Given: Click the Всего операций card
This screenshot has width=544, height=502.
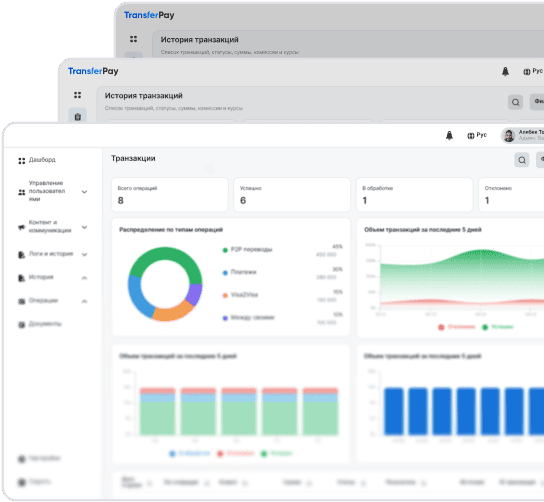Looking at the screenshot, I should (170, 195).
